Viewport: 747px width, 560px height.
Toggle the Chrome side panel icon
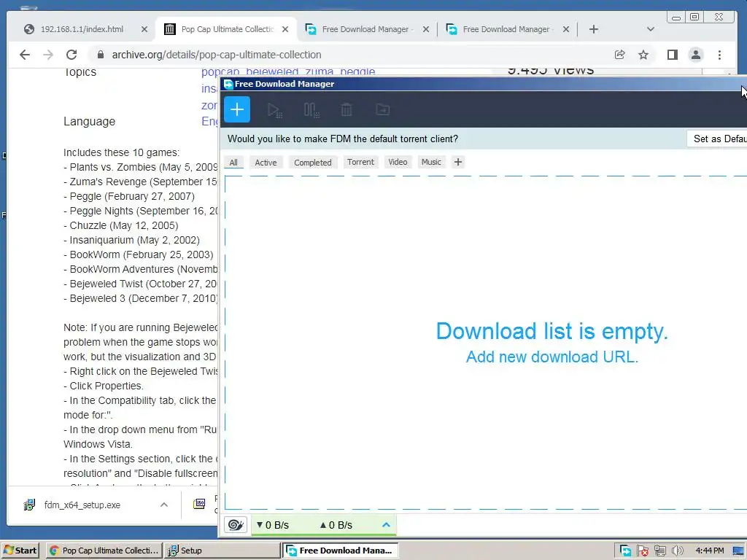tap(672, 55)
